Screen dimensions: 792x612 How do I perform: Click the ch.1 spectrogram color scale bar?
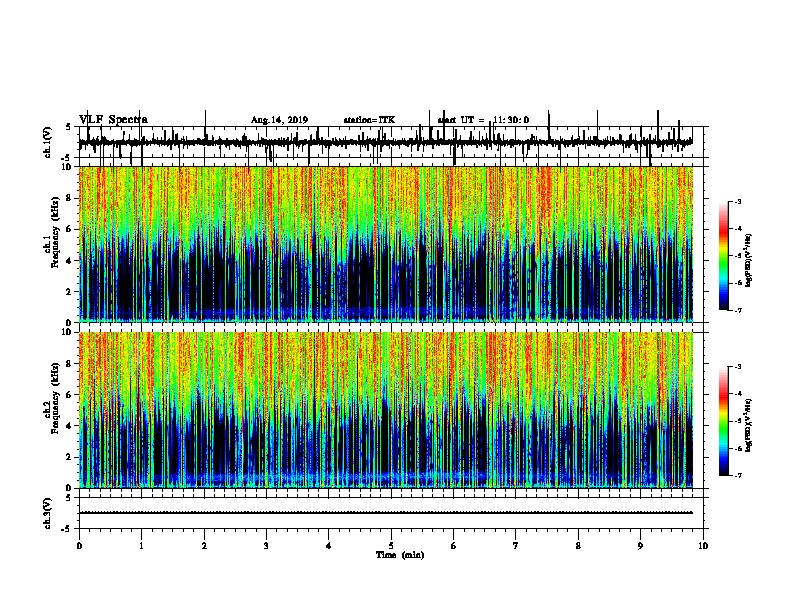(x=724, y=256)
